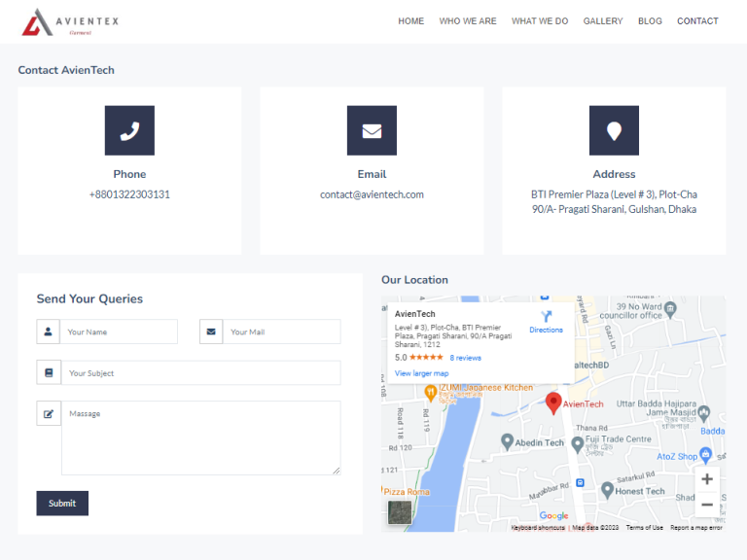The height and width of the screenshot is (560, 747).
Task: Click the email envelope icon
Action: click(x=372, y=130)
